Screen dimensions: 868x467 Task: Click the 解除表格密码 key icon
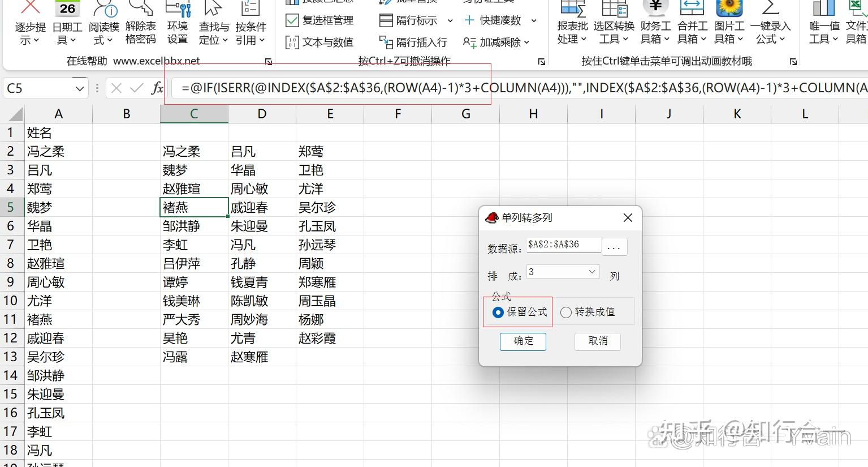click(140, 7)
